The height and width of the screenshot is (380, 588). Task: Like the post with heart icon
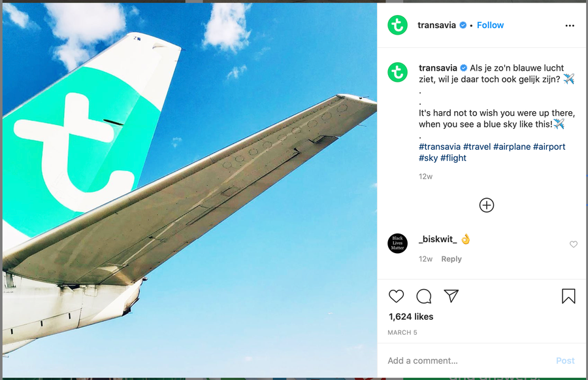(396, 296)
